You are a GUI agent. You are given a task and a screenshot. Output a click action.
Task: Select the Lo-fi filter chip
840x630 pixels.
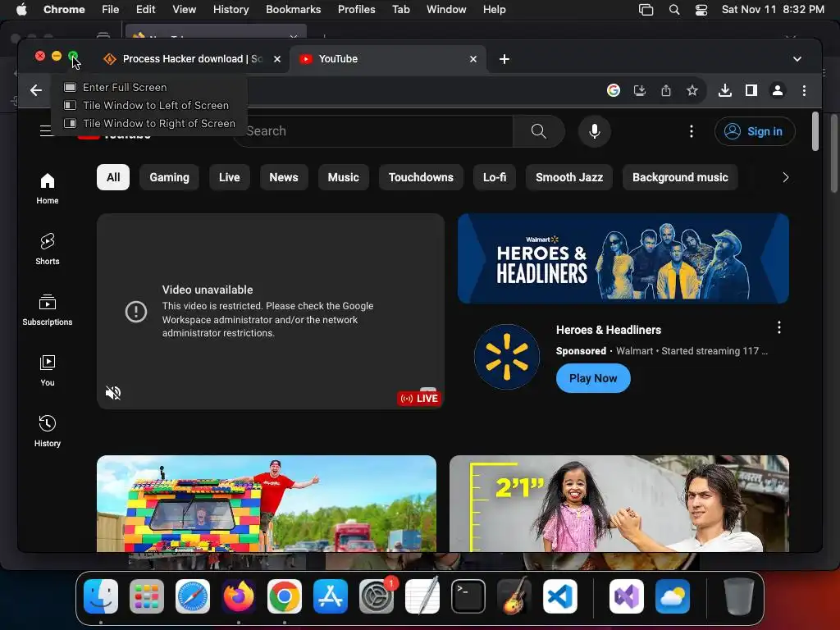(495, 177)
